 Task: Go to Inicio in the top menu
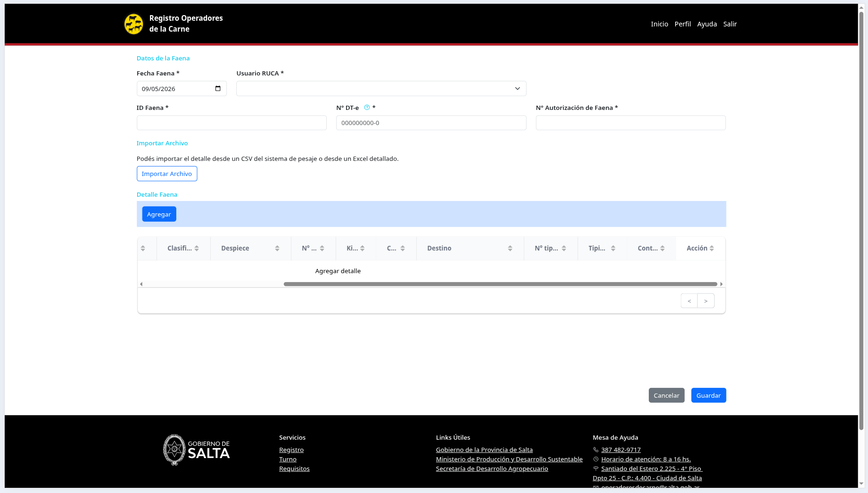click(660, 24)
